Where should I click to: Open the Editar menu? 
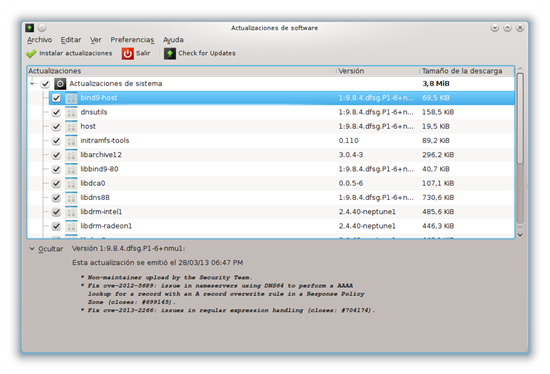[x=71, y=40]
